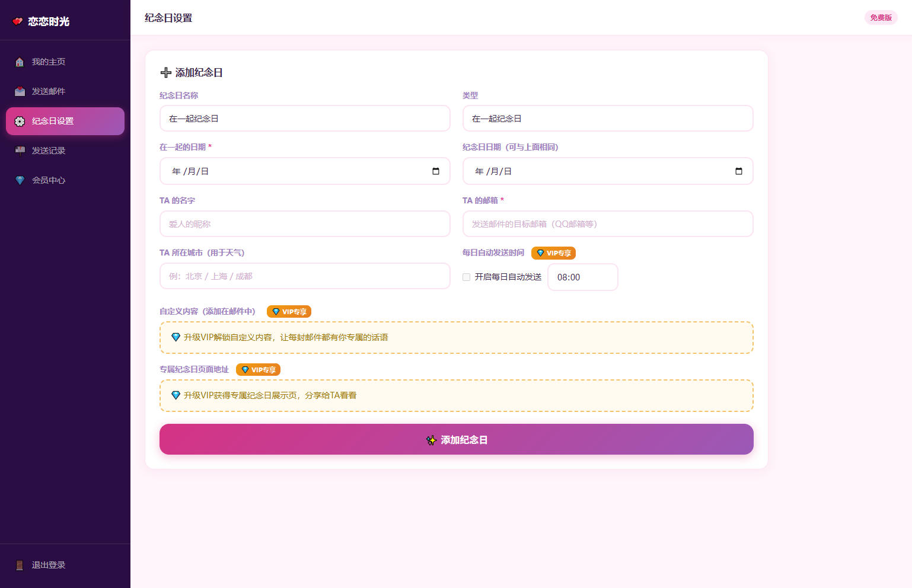
Task: Click the 升级VIP解锁自定义内容 upgrade notice
Action: (x=457, y=337)
